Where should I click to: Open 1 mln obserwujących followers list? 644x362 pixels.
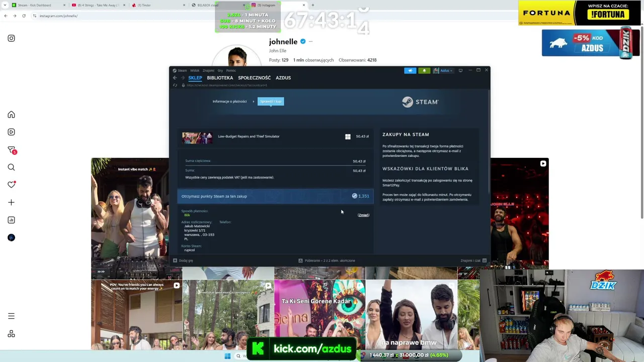coord(313,60)
